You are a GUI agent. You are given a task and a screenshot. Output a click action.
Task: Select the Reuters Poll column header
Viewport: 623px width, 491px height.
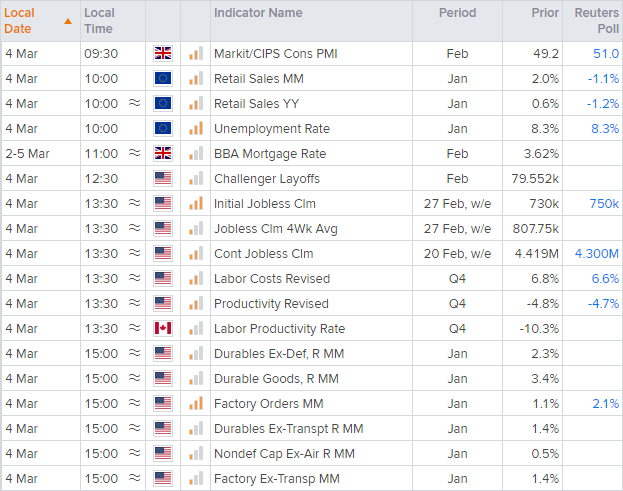pos(597,21)
